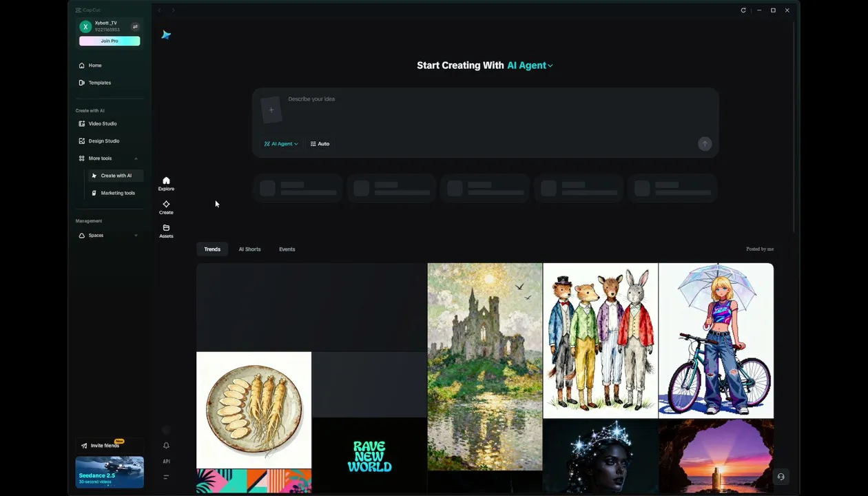Minimize the CapCut window
868x496 pixels.
(x=758, y=10)
